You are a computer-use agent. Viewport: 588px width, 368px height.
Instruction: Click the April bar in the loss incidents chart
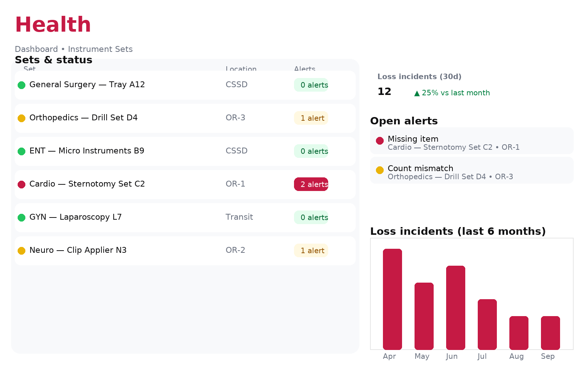[393, 298]
